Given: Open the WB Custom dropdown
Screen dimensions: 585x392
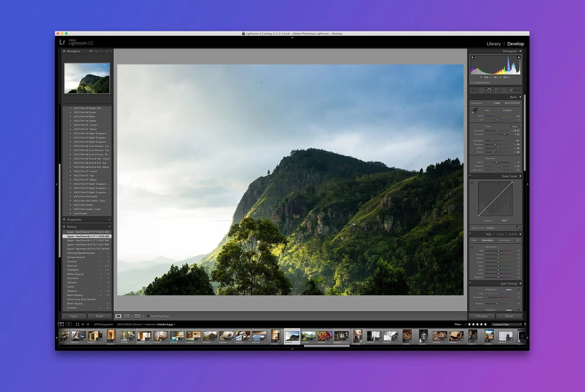Looking at the screenshot, I should 508,110.
